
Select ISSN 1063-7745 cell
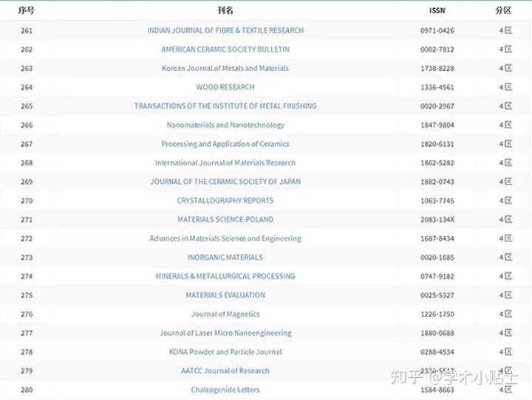click(x=437, y=201)
